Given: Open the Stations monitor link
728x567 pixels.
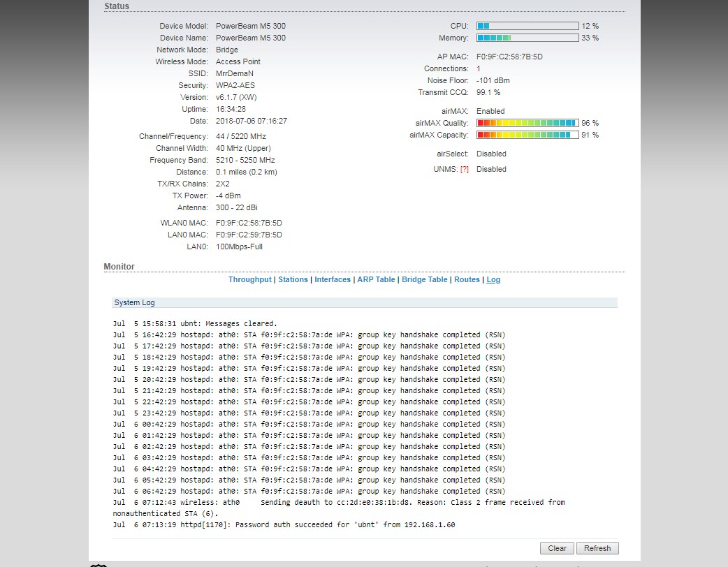Looking at the screenshot, I should click(x=293, y=279).
